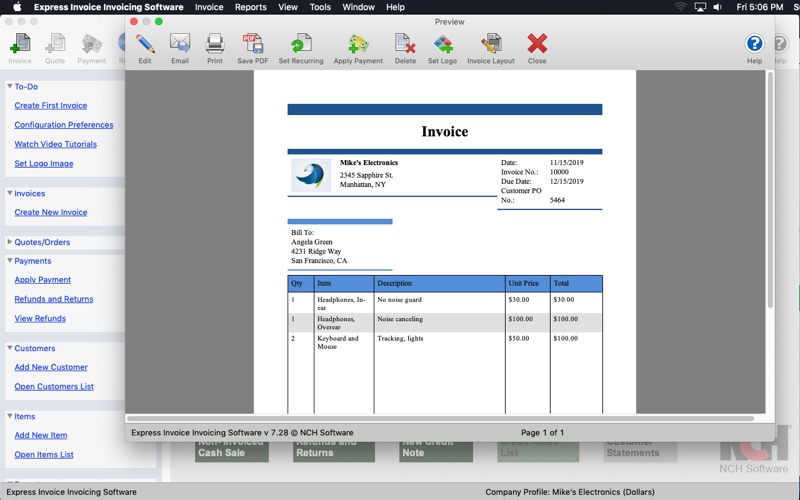Open the View menu

288,7
